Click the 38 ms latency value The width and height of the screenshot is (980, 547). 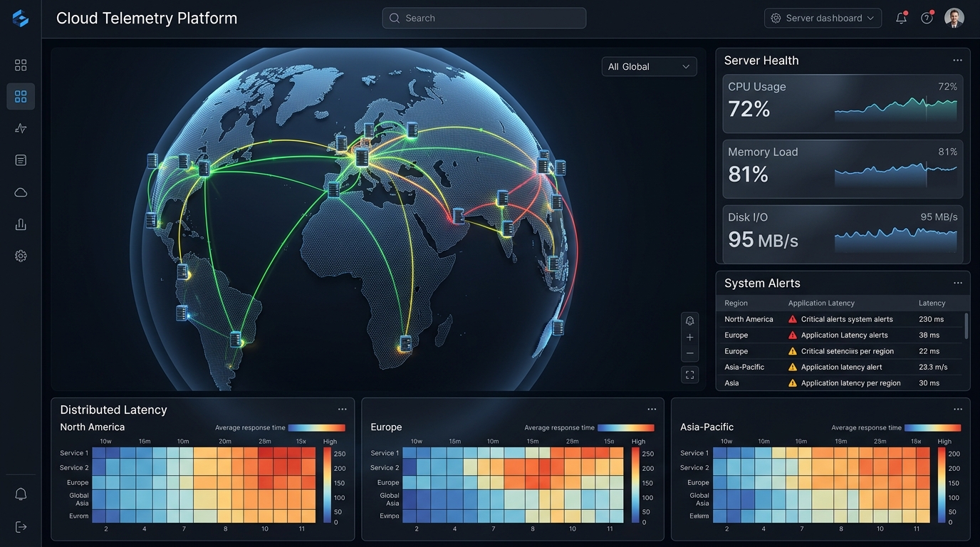929,335
